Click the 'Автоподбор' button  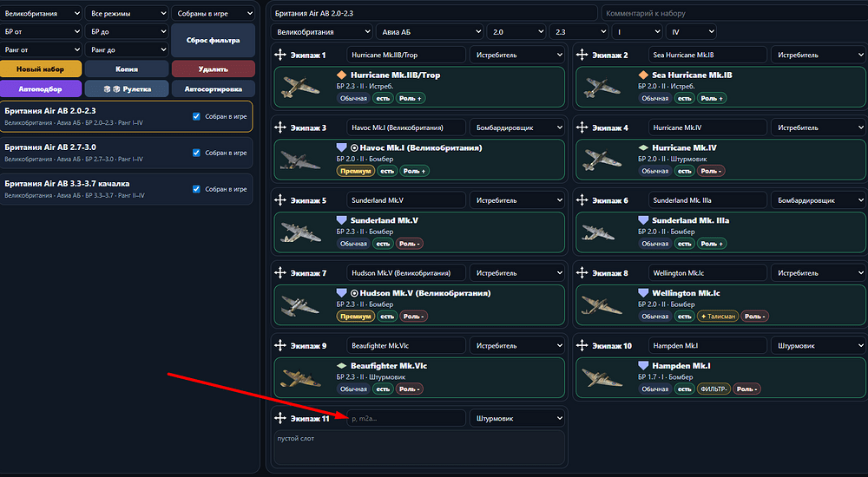[x=41, y=88]
